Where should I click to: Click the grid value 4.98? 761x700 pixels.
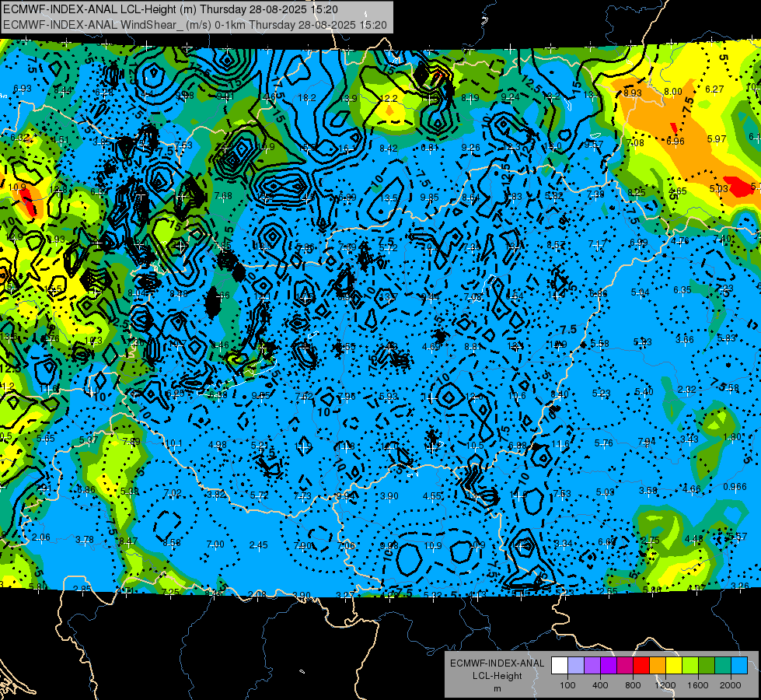218,444
